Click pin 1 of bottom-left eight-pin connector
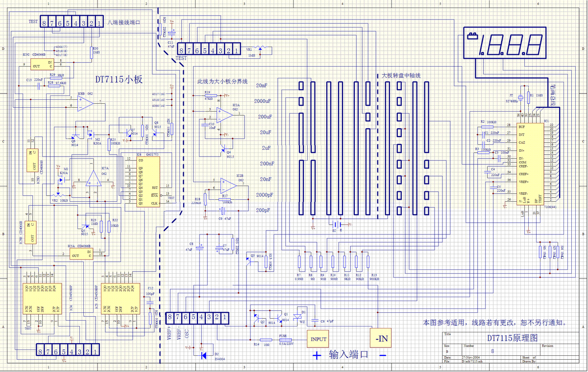This screenshot has height=372, width=588. pos(96,350)
